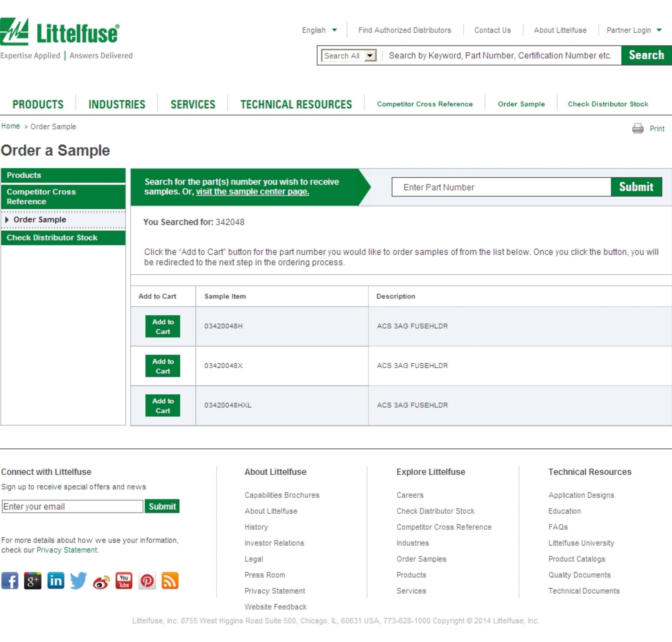The image size is (672, 642).
Task: Open the Pinterest social icon
Action: 147,580
